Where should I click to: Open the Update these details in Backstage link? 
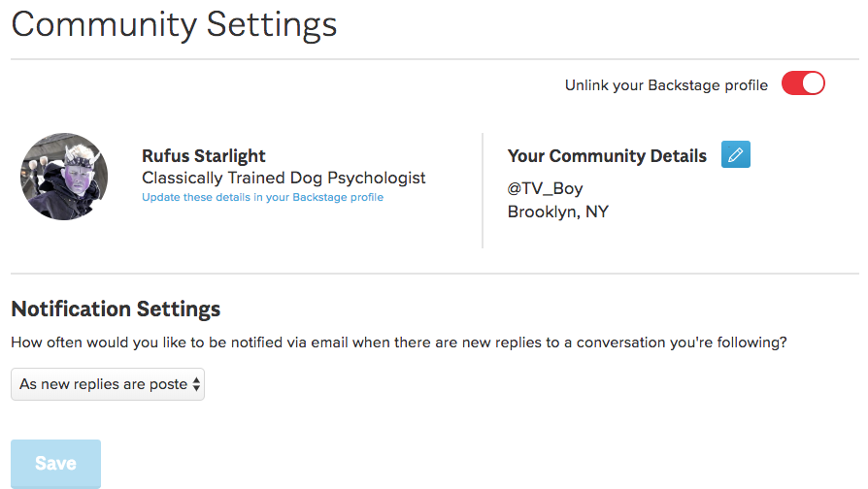[x=262, y=197]
